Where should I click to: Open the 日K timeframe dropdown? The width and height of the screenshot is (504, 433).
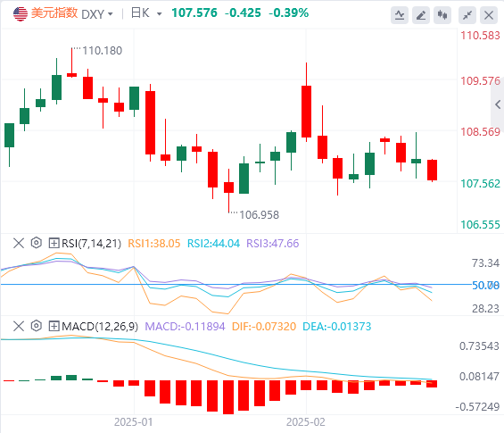(146, 13)
